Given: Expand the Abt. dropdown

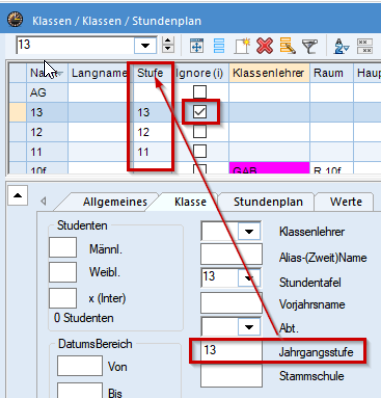Looking at the screenshot, I should click(249, 327).
